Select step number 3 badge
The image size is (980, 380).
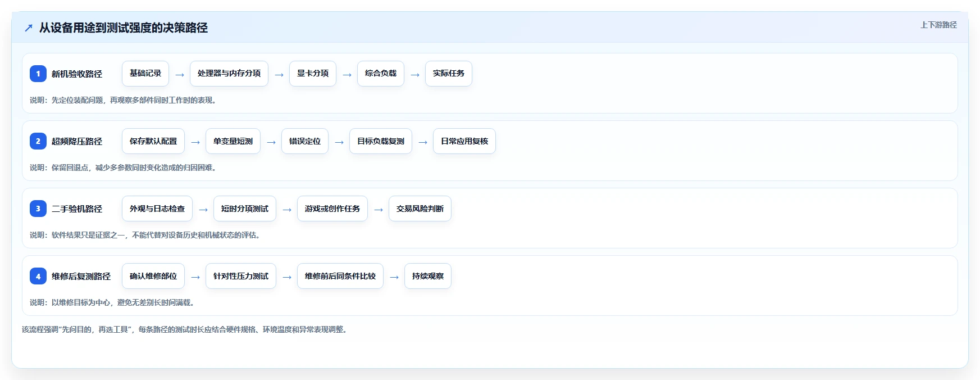pyautogui.click(x=38, y=209)
